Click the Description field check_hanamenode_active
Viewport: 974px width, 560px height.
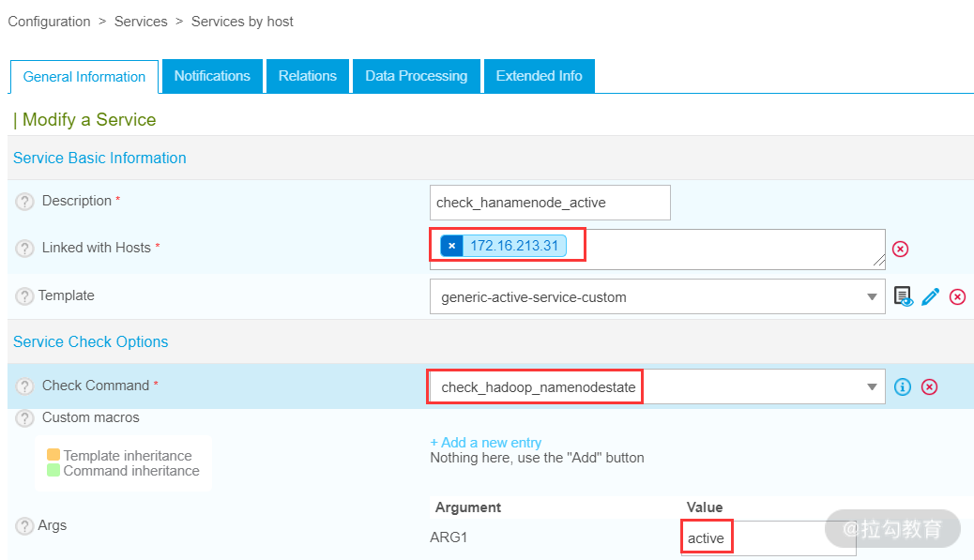550,203
